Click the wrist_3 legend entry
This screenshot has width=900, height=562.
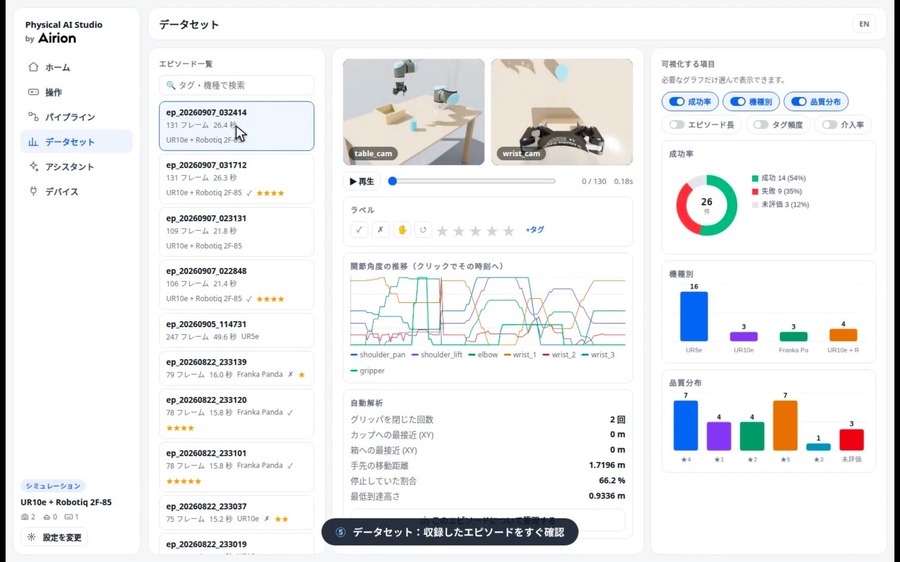pyautogui.click(x=598, y=355)
